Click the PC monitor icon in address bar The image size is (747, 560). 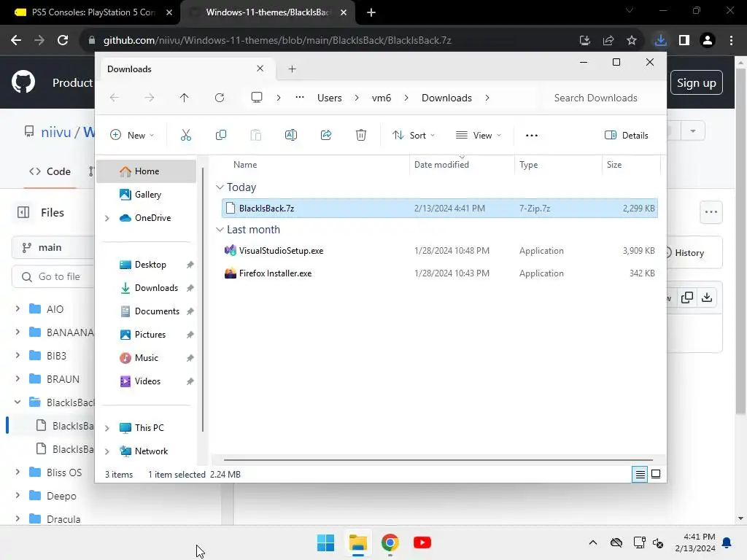tap(257, 98)
